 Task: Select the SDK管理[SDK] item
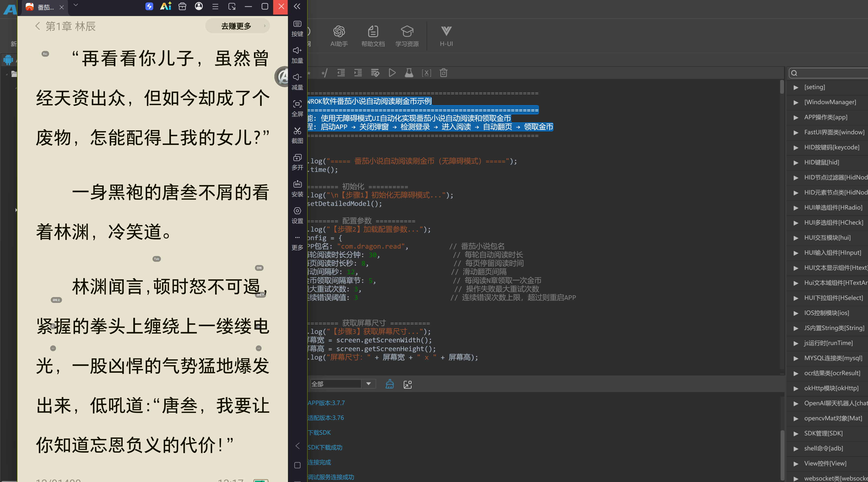(x=823, y=433)
